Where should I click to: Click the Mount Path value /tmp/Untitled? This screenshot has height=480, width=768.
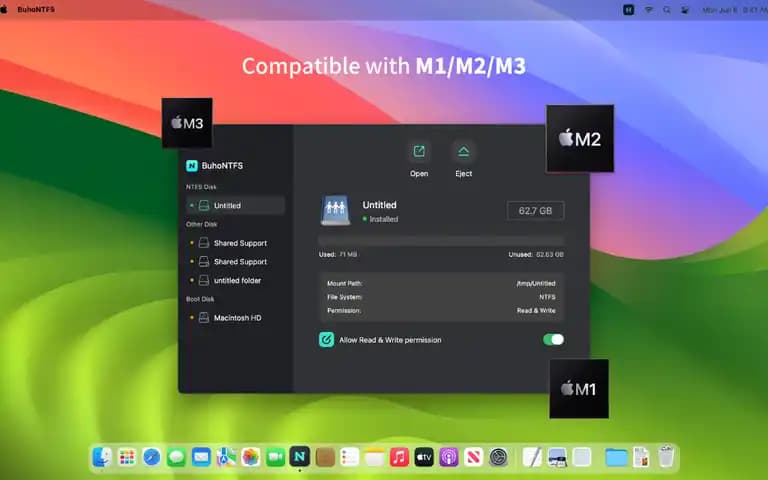[x=536, y=283]
